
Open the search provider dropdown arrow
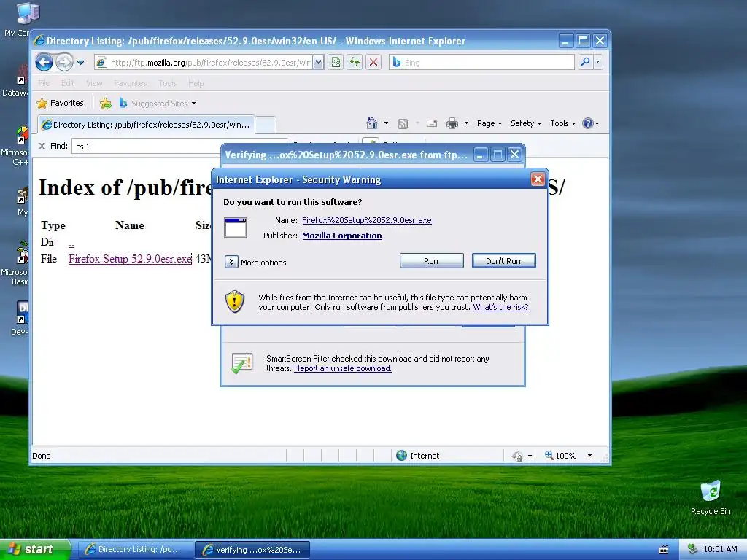(598, 62)
